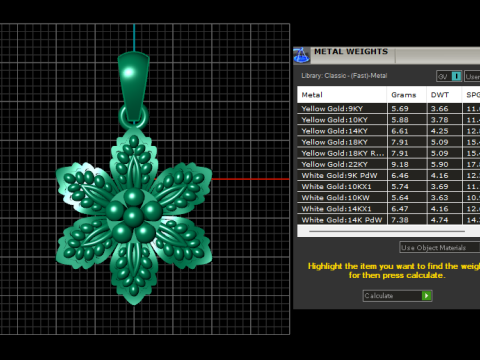Toggle the GV switch

coord(450,76)
